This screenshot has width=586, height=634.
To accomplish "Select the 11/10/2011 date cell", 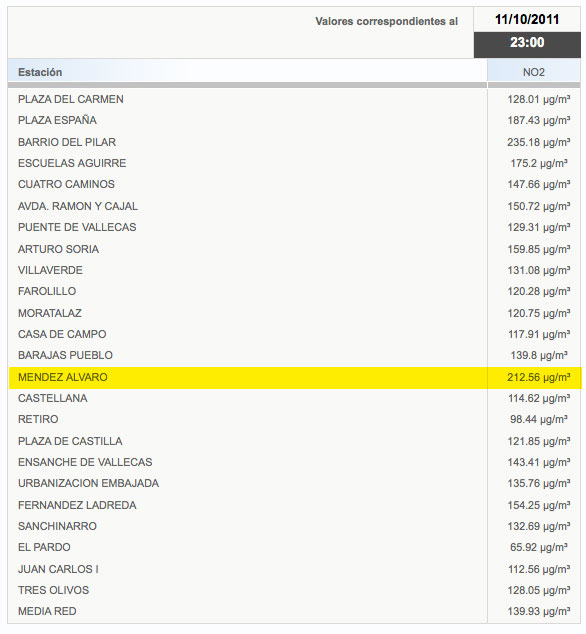I will click(527, 19).
